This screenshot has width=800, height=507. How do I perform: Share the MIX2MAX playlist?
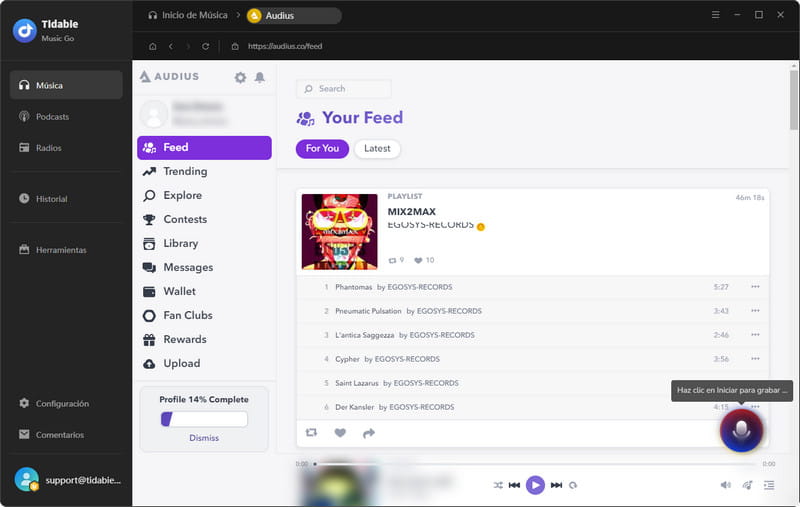pos(368,433)
